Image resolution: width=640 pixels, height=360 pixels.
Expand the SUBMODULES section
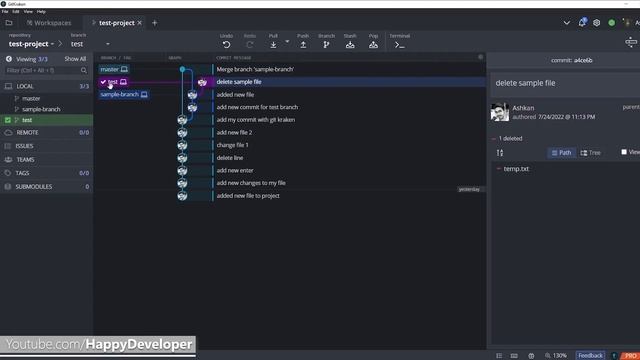pyautogui.click(x=46, y=187)
